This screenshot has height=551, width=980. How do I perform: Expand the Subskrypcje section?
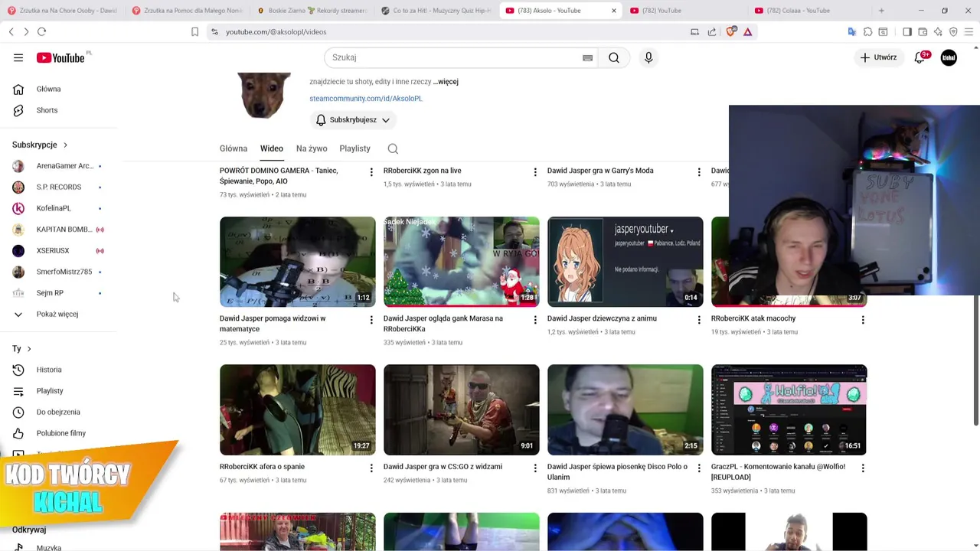tap(40, 145)
